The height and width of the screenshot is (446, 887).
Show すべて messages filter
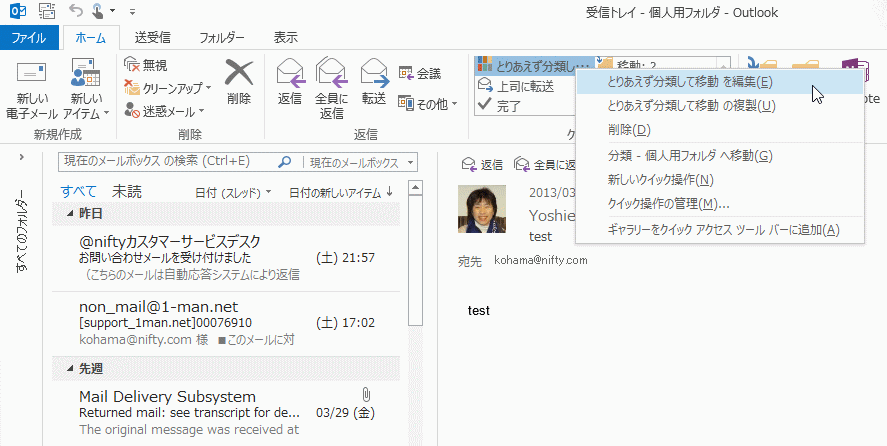79,191
